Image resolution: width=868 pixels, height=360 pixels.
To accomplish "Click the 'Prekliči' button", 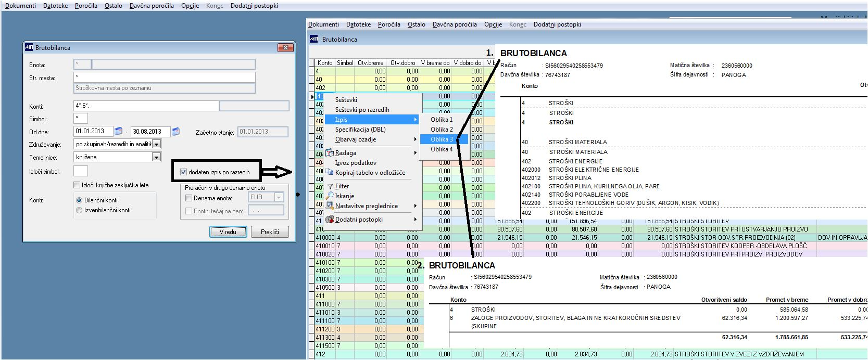I will [x=270, y=232].
